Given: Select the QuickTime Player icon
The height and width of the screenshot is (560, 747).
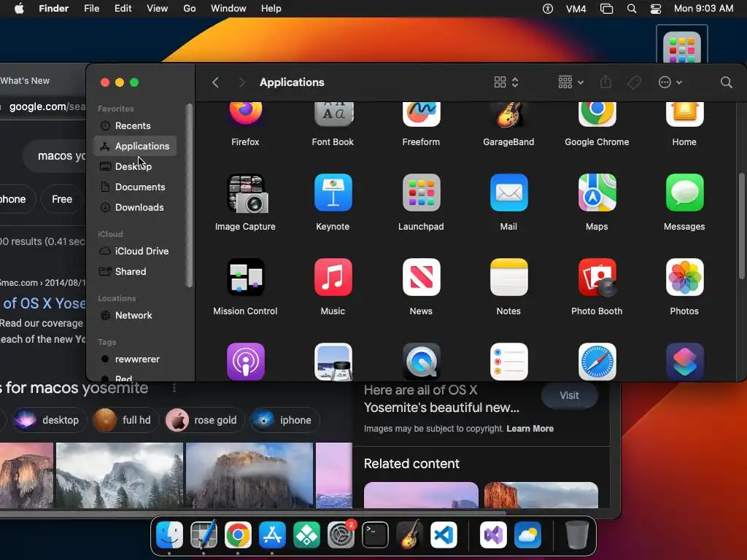Looking at the screenshot, I should click(421, 362).
